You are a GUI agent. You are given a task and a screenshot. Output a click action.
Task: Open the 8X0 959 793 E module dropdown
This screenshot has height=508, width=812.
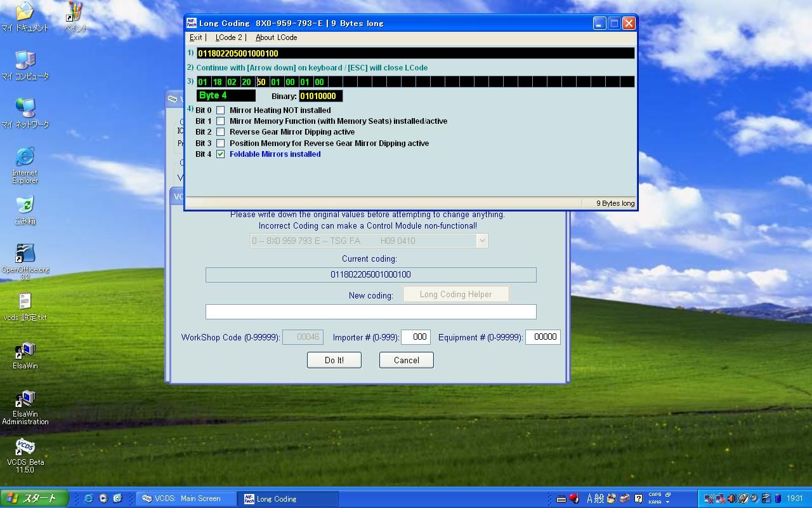(x=481, y=241)
